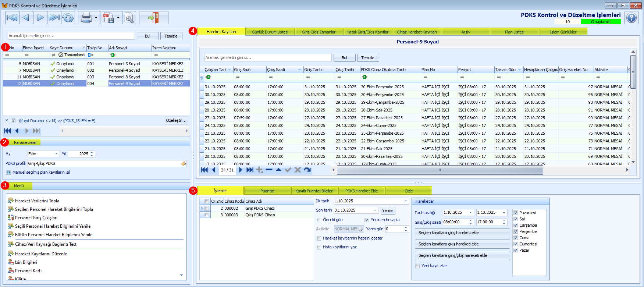Go to first record in top toolbar
644x287 pixels.
12,18
